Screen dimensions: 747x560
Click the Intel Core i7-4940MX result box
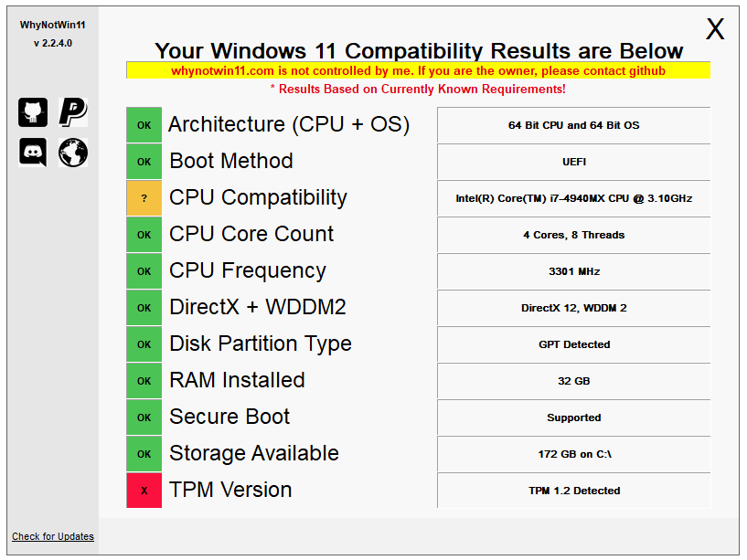tap(573, 198)
